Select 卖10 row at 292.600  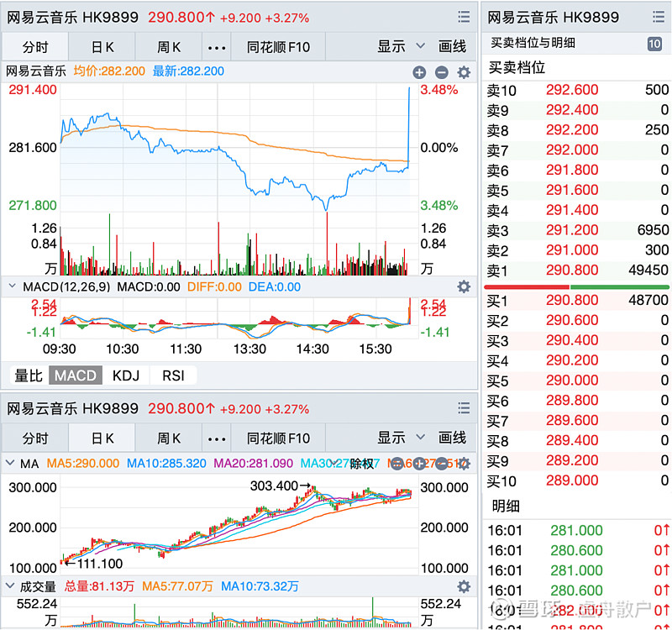point(577,90)
